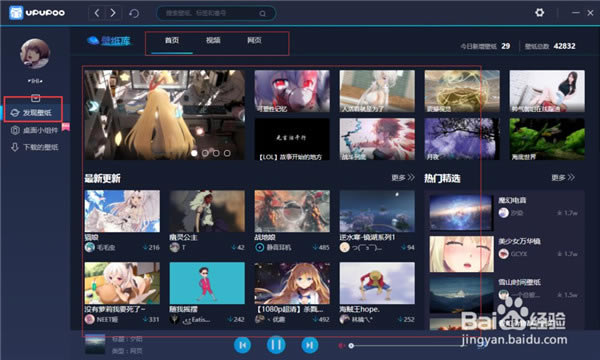600x360 pixels.
Task: Click the 壁纸库 cloud logo
Action: tap(109, 40)
